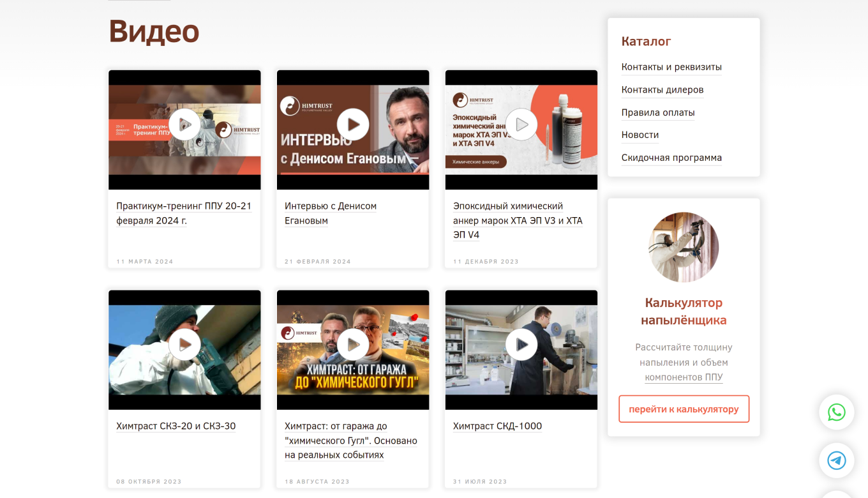The width and height of the screenshot is (868, 498).
Task: Click date 21 ФЕВРАЛЯ 2024
Action: click(x=318, y=262)
